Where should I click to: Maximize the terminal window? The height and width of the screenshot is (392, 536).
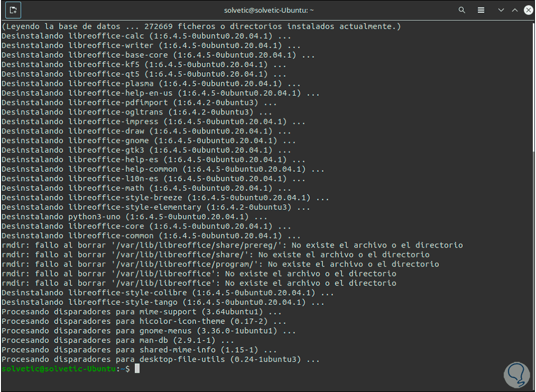coord(514,10)
